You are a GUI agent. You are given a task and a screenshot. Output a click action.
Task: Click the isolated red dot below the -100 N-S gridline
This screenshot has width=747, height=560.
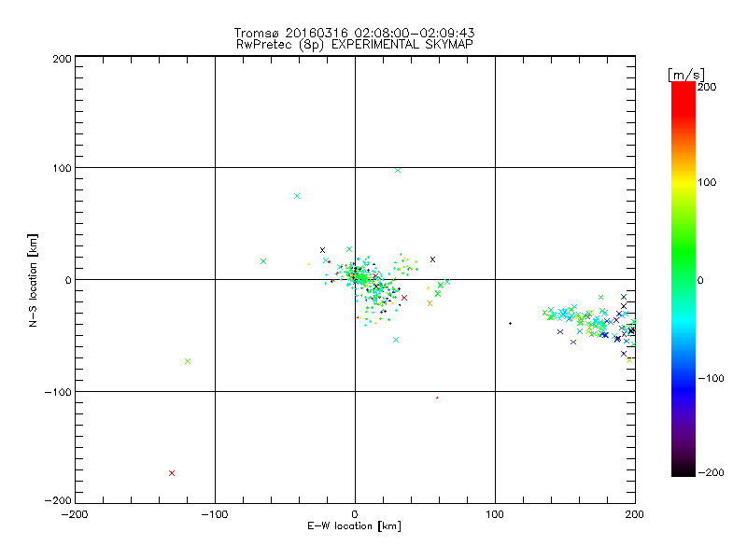click(437, 398)
